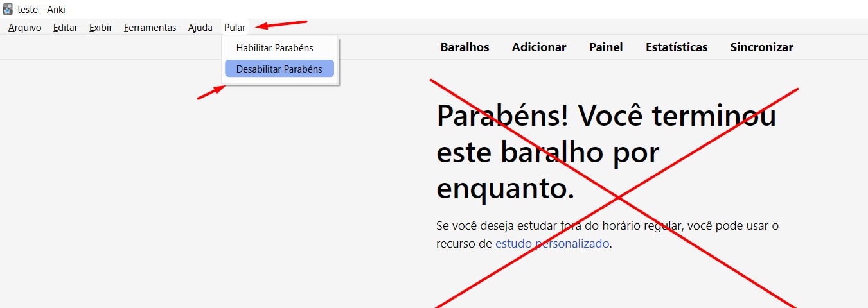The width and height of the screenshot is (868, 308).
Task: Click the red arrow below the dropdown menu
Action: 211,93
